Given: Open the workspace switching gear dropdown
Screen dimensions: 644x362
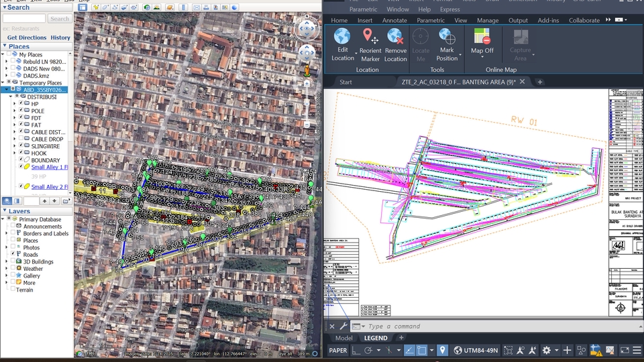Looking at the screenshot, I should (547, 350).
